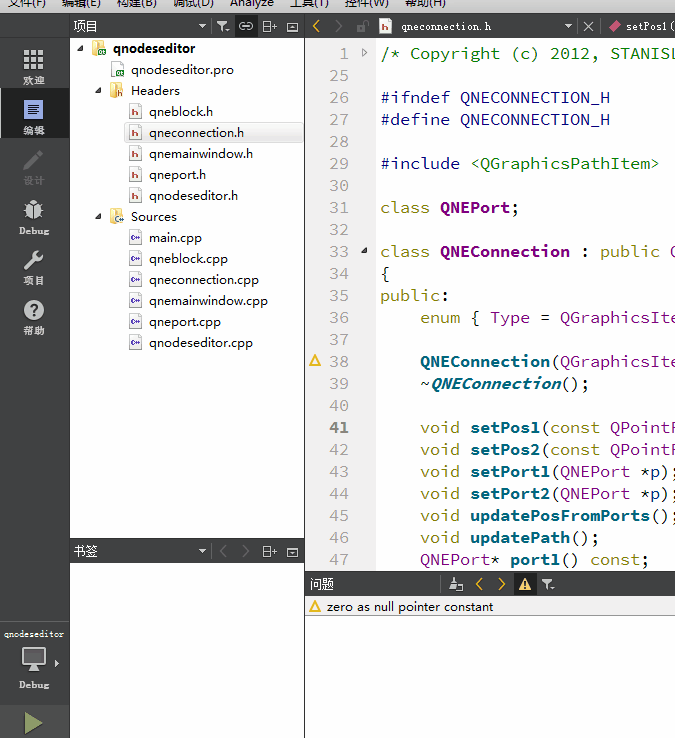675x738 pixels.
Task: Select qnemainwindow.cpp in project tree
Action: point(208,301)
